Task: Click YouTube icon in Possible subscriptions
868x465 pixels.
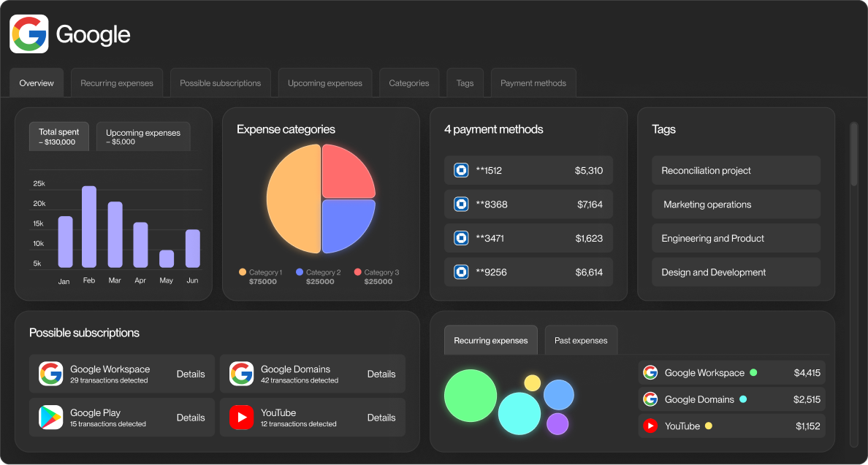Action: [241, 418]
